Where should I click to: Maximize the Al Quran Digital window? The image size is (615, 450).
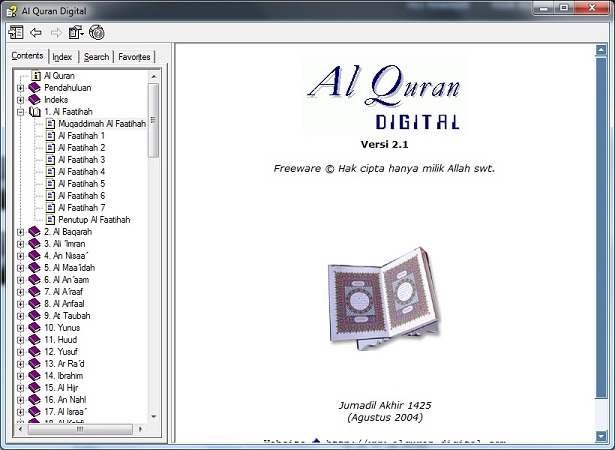[564, 8]
